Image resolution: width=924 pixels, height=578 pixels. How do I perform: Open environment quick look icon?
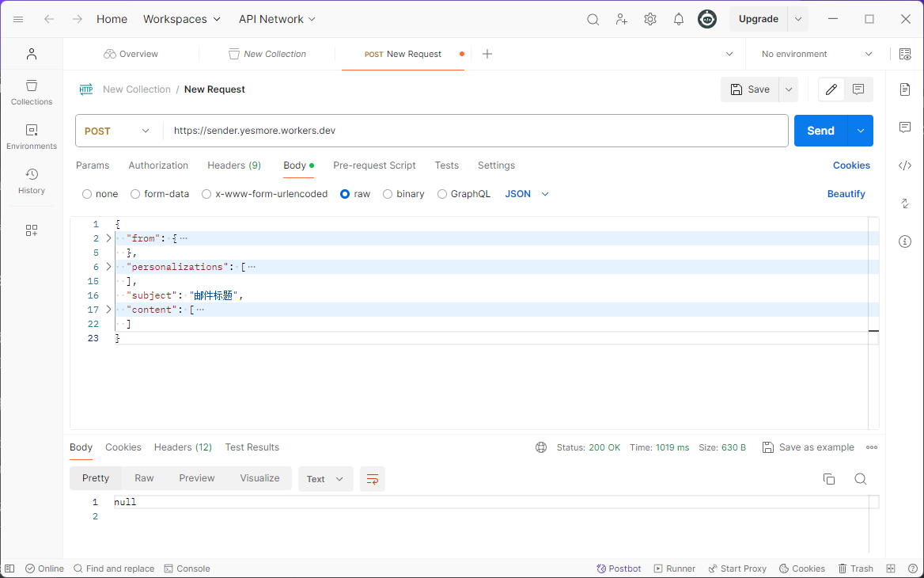[905, 55]
